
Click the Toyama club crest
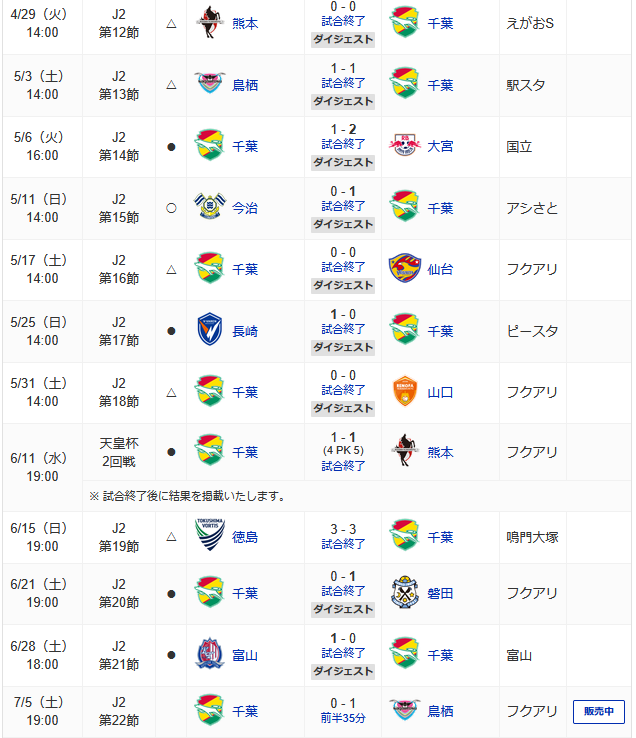click(x=210, y=654)
